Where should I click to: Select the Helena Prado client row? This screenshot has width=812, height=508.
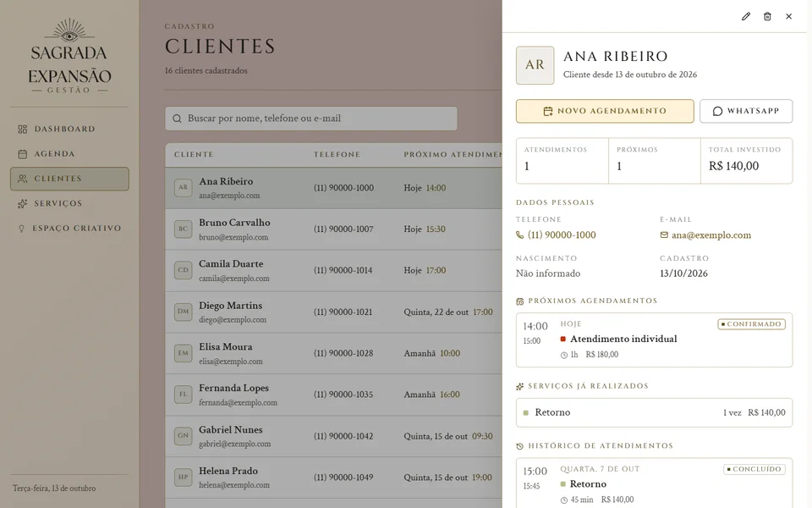(333, 478)
